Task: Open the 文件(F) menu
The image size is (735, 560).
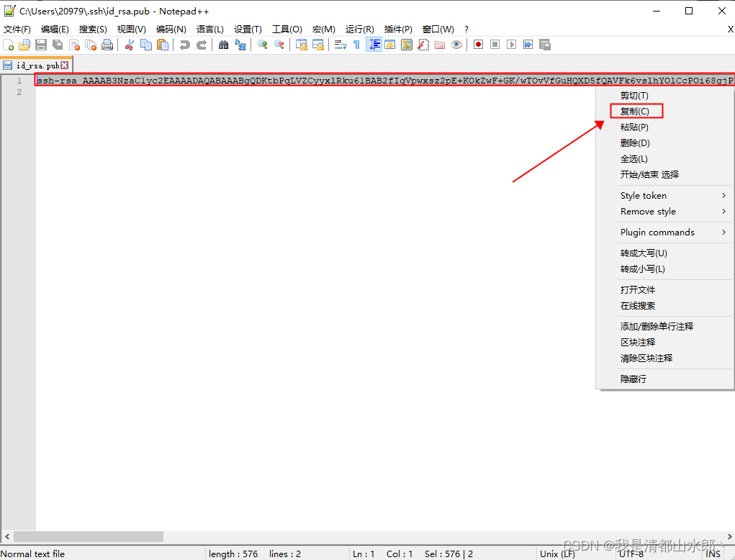Action: point(17,30)
